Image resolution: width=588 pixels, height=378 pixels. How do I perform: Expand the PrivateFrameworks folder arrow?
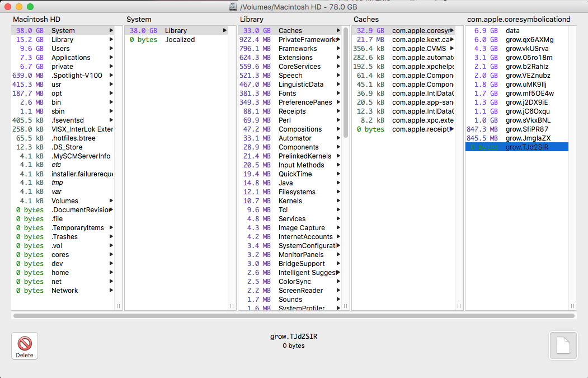coord(338,39)
